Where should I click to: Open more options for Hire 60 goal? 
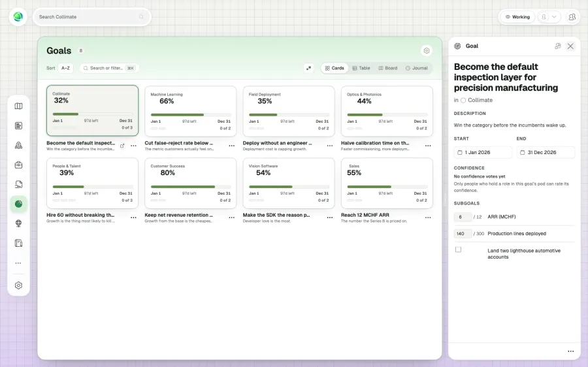click(x=133, y=218)
